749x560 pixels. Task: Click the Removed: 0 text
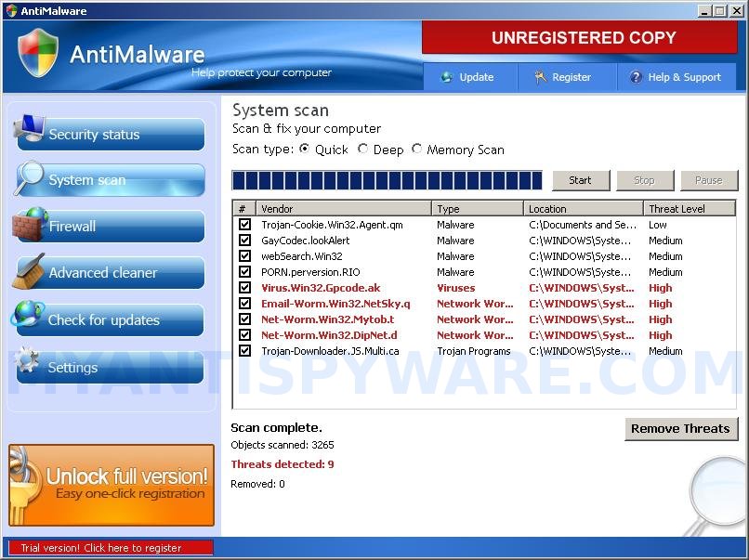tap(258, 484)
